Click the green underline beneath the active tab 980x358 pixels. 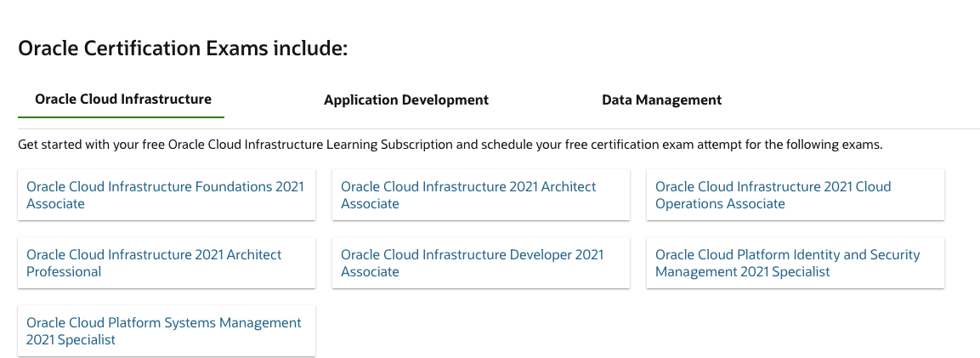tap(121, 116)
